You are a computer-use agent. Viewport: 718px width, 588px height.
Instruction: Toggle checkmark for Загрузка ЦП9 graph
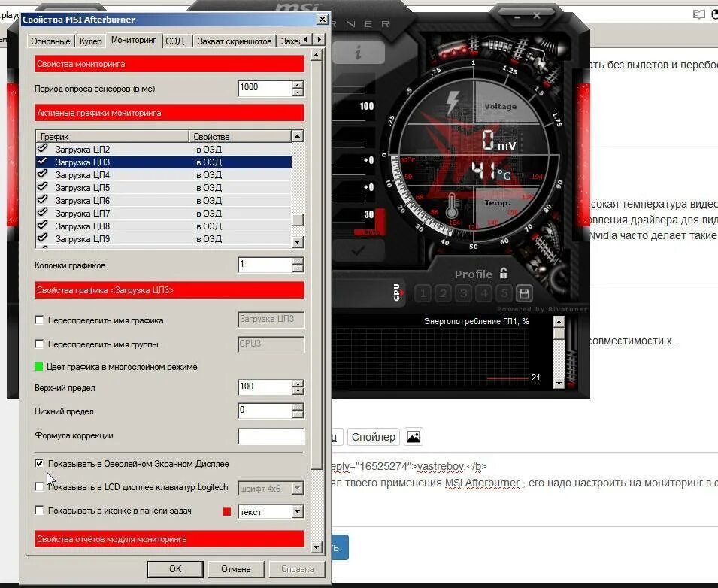point(43,238)
